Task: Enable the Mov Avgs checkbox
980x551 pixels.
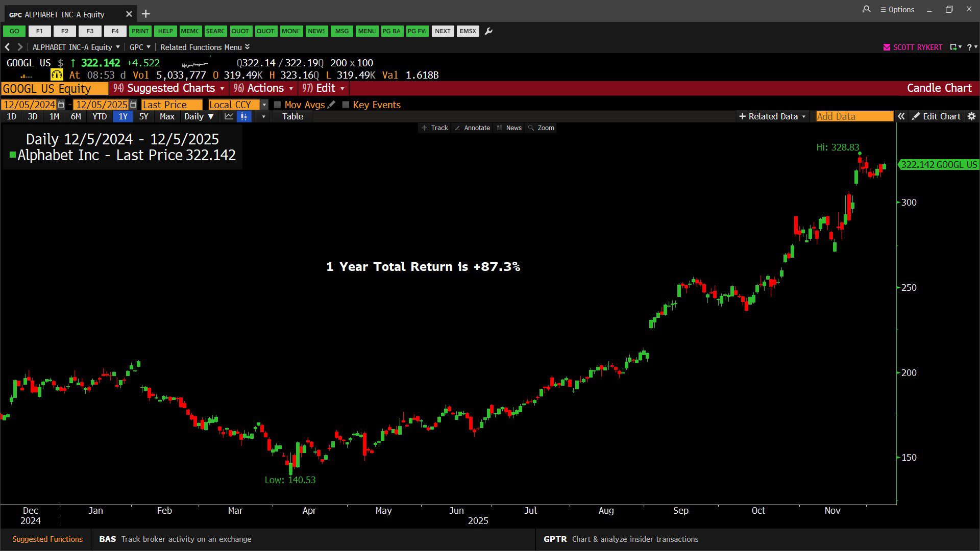Action: (278, 105)
